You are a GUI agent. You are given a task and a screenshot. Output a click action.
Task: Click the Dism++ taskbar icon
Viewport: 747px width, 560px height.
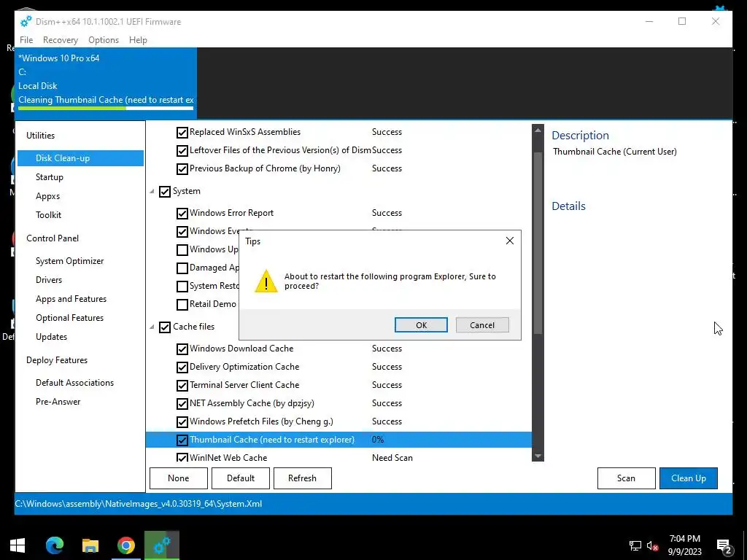coord(162,545)
